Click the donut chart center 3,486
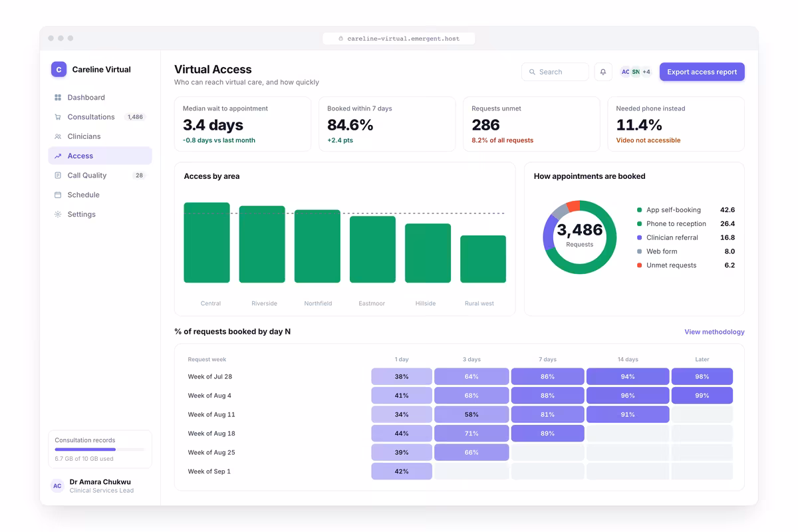The height and width of the screenshot is (532, 798). point(580,231)
